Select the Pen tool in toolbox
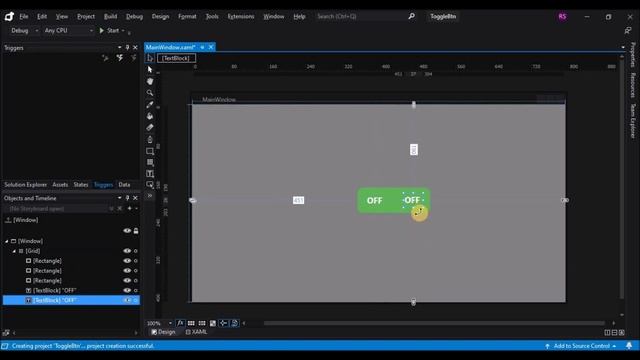Image resolution: width=640 pixels, height=360 pixels. click(150, 139)
